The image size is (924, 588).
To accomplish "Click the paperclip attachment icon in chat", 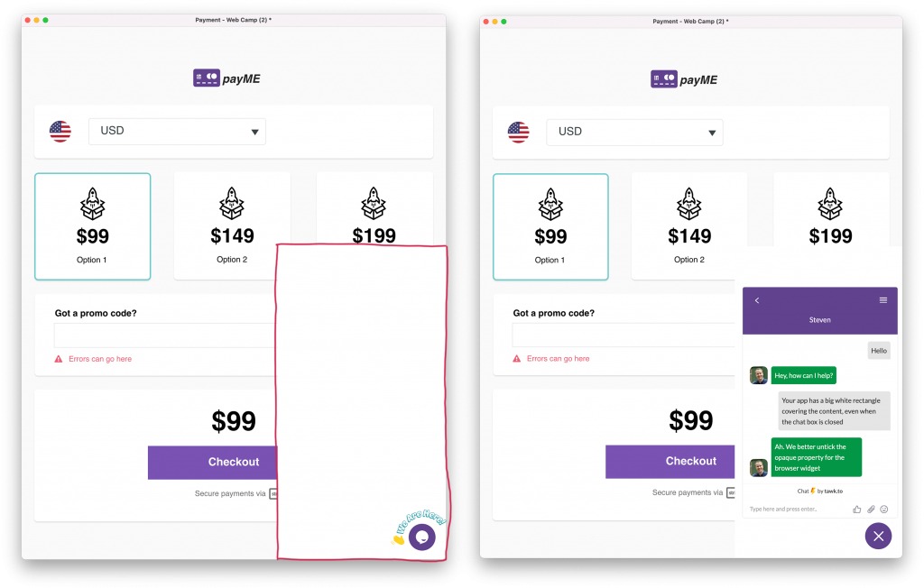I will (x=871, y=509).
